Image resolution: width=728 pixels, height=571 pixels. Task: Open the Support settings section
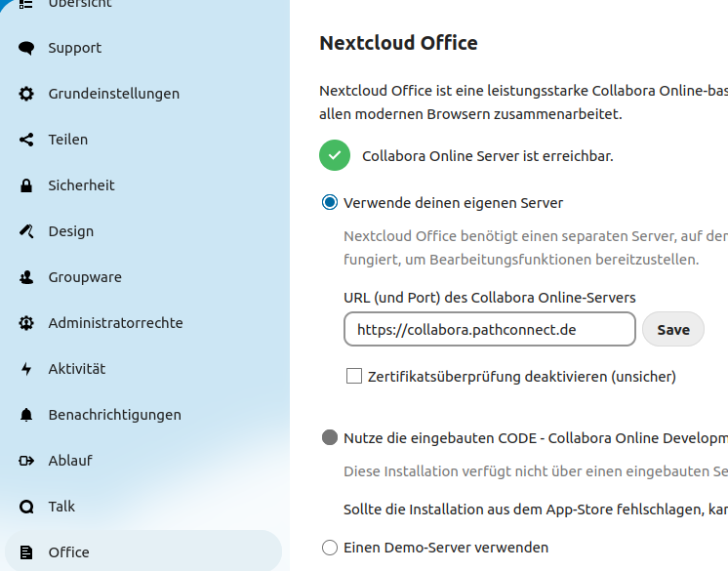(143, 48)
